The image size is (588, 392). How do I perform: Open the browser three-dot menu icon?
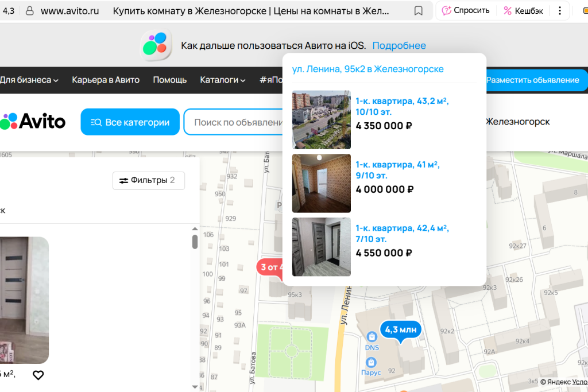click(x=560, y=10)
